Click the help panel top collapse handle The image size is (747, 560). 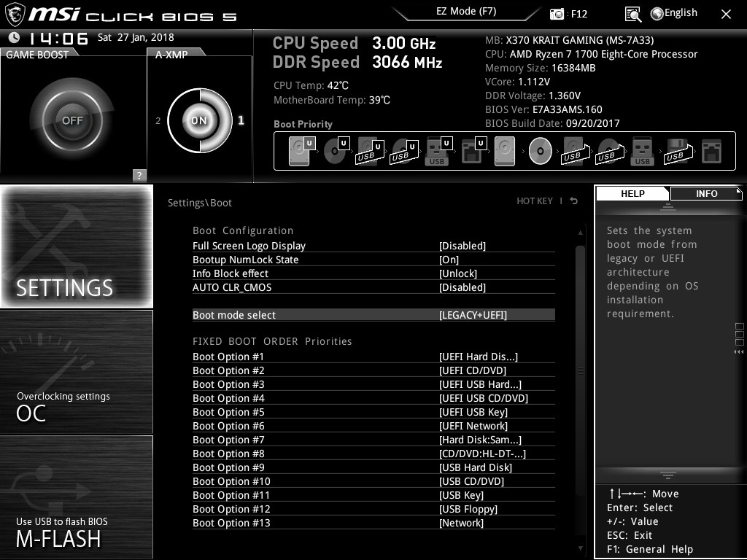coord(668,206)
